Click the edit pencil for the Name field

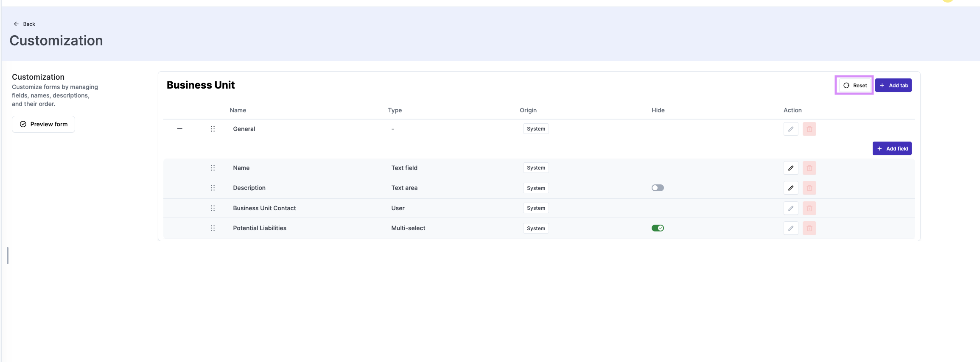(x=791, y=168)
